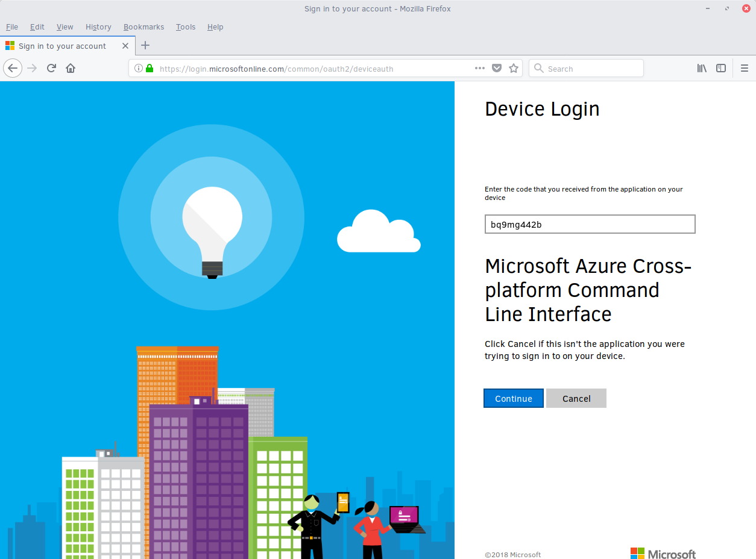The width and height of the screenshot is (756, 559).
Task: Click the '©2018 Microsoft' footer text
Action: (513, 555)
